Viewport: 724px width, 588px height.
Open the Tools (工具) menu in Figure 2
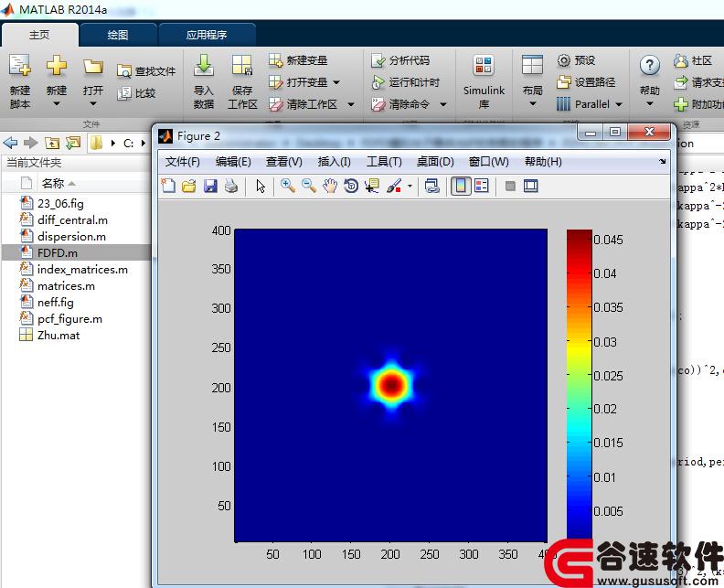click(384, 162)
